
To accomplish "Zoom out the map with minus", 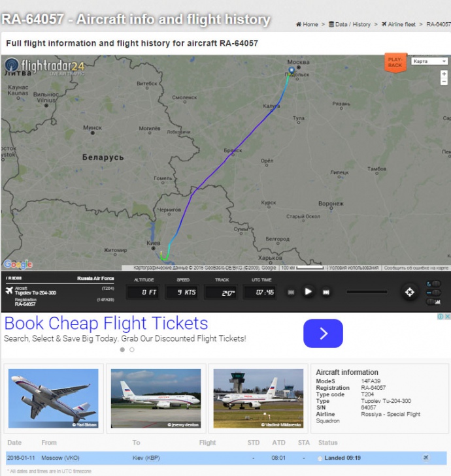I will click(x=444, y=82).
